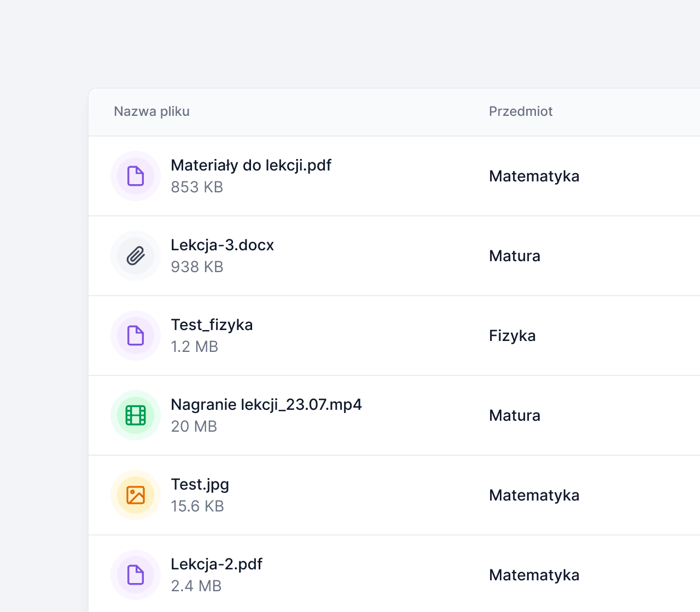Click the Fizyka subject cell

coord(512,336)
